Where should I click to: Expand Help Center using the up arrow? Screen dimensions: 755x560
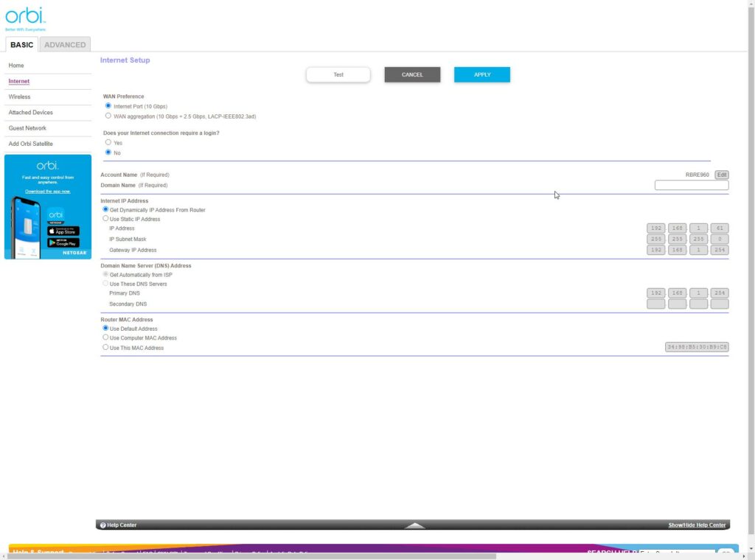[x=415, y=525]
